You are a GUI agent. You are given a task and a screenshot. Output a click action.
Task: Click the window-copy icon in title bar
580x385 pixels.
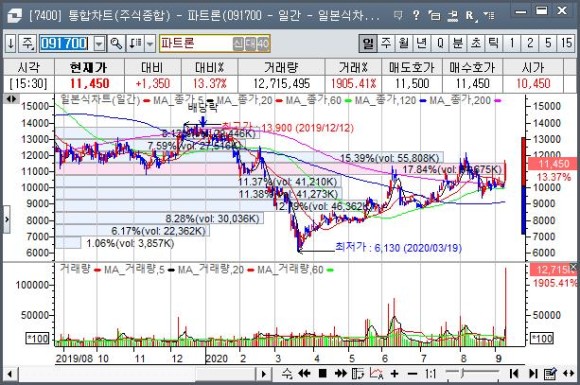(434, 15)
